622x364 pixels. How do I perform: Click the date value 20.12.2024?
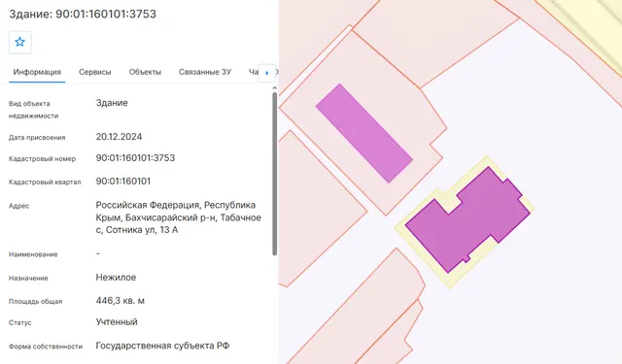click(119, 137)
